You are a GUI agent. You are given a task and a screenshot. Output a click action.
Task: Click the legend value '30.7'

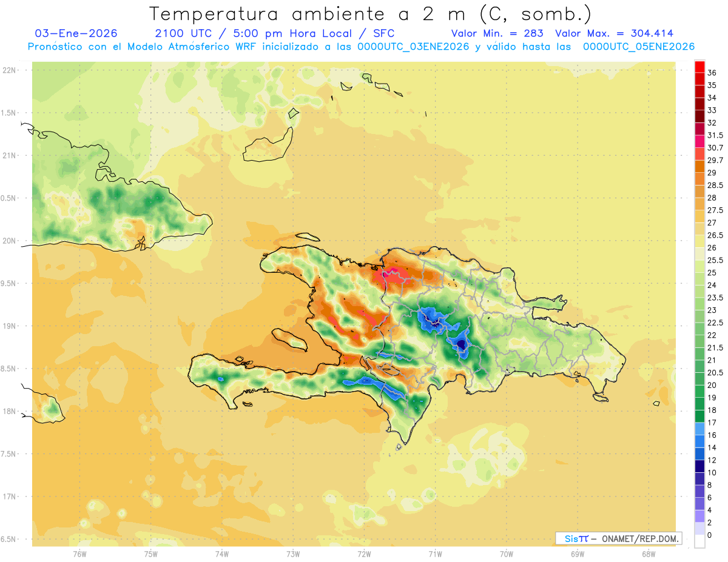715,148
